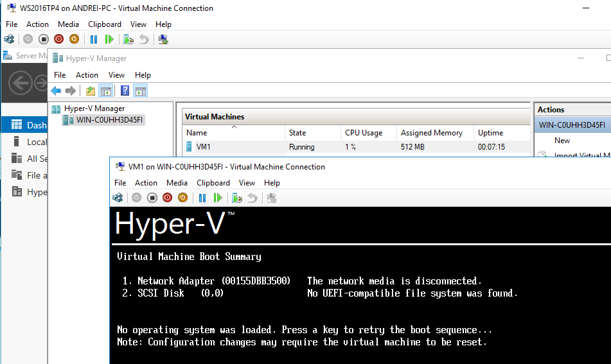Open Hyper-V role in Server Manager sidebar
Screen dimensions: 611x364
point(24,192)
